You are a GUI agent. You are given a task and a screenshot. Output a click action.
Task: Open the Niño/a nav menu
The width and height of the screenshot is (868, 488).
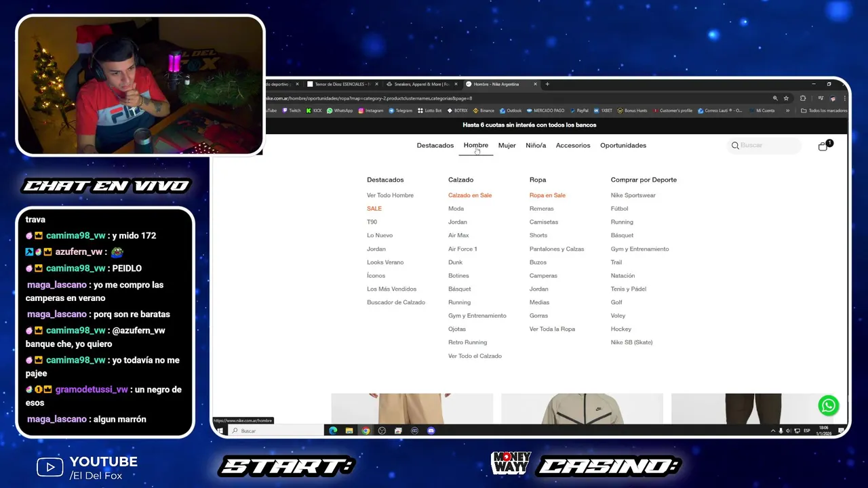tap(536, 146)
